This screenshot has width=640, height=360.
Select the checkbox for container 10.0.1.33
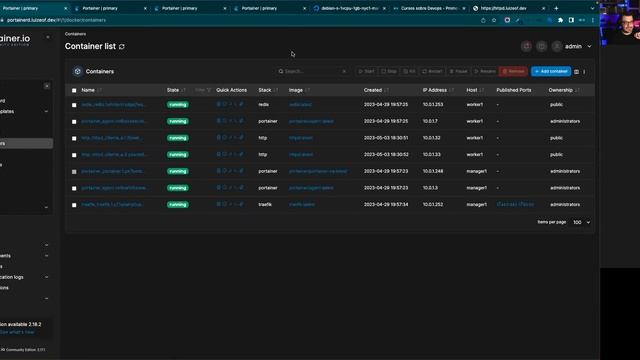74,155
